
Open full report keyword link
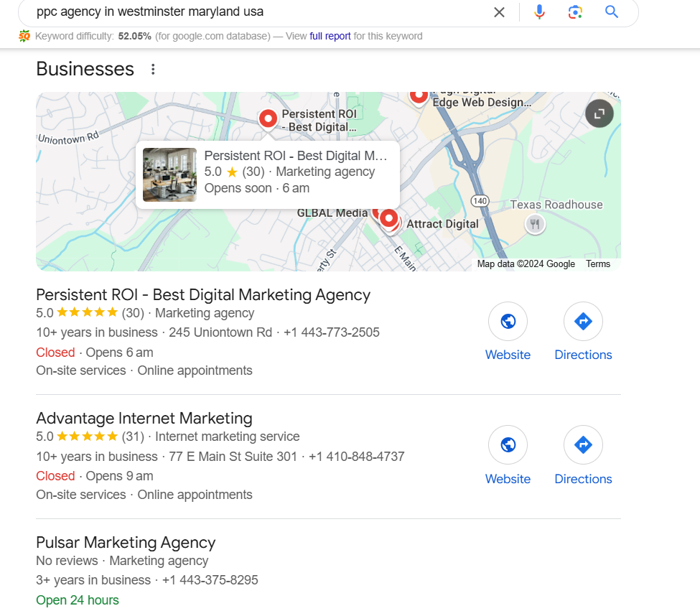330,36
